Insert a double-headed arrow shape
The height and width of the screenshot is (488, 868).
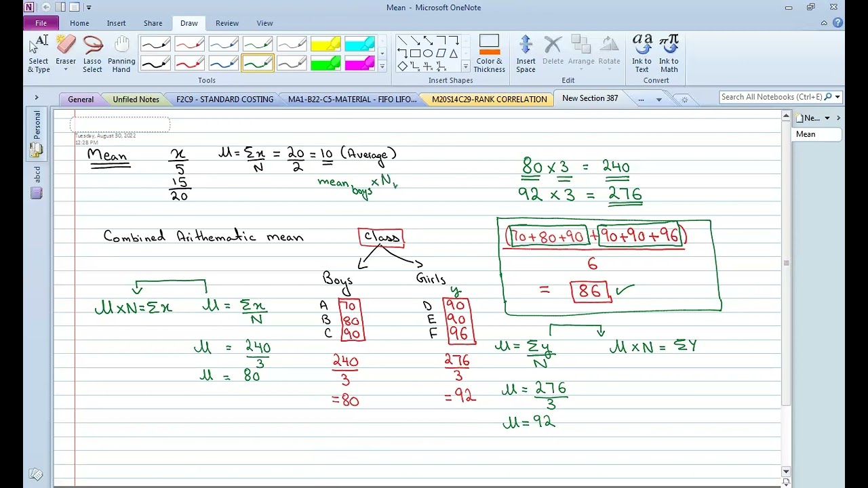(428, 41)
